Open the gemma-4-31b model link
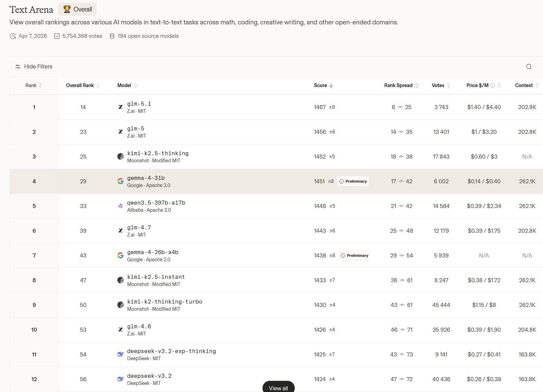This screenshot has height=392, width=543. pyautogui.click(x=146, y=178)
